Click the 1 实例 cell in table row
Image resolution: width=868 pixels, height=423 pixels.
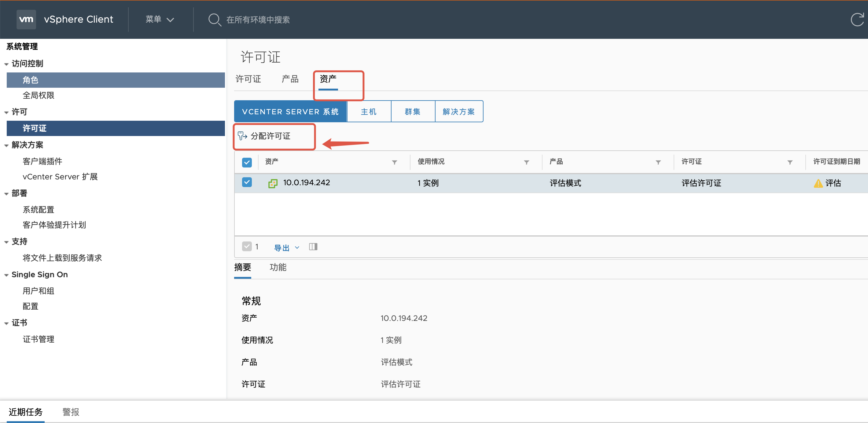click(428, 183)
